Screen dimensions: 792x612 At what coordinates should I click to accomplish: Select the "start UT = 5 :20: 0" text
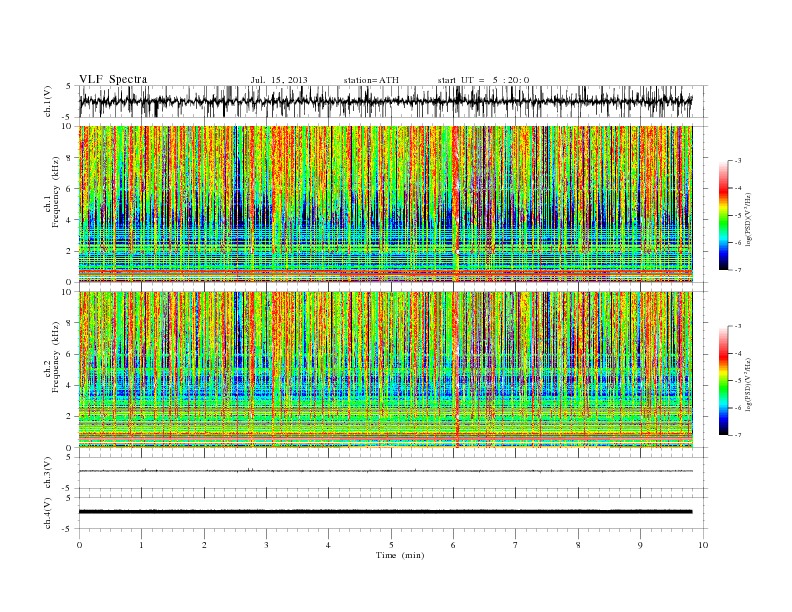483,80
